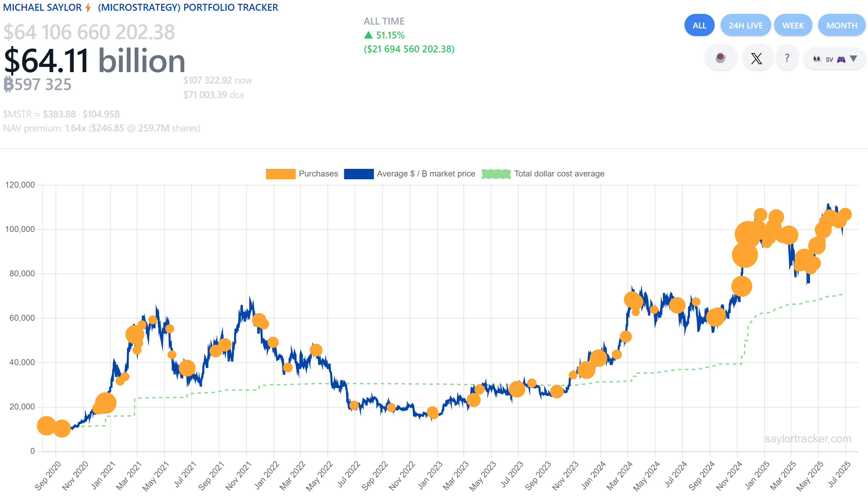Click the $71 003.39 dca value
The width and height of the screenshot is (868, 501).
tap(213, 95)
